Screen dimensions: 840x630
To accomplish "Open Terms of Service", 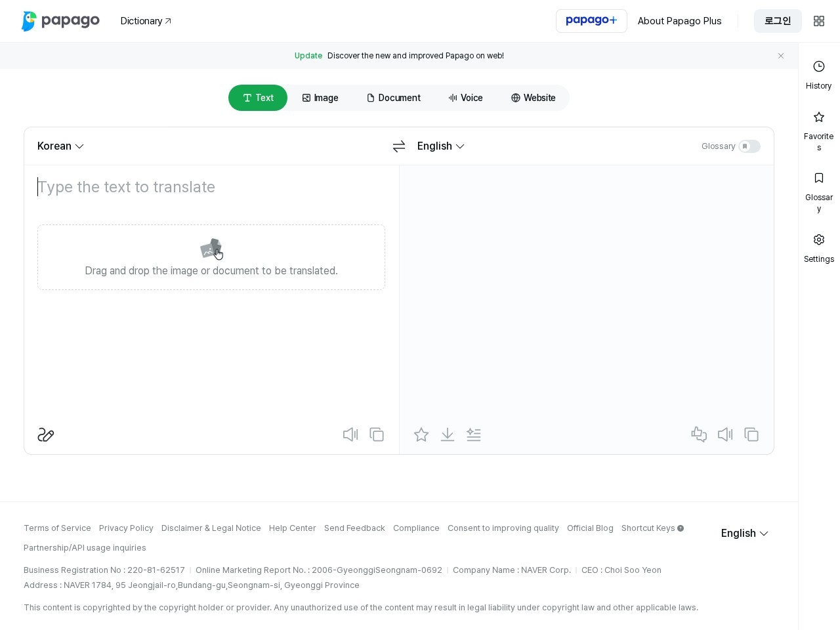I will click(57, 528).
